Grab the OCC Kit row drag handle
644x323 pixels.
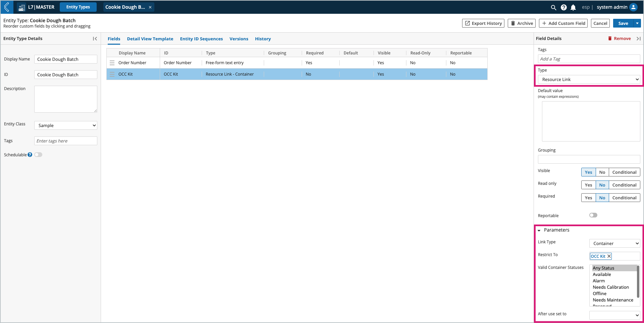pos(112,74)
